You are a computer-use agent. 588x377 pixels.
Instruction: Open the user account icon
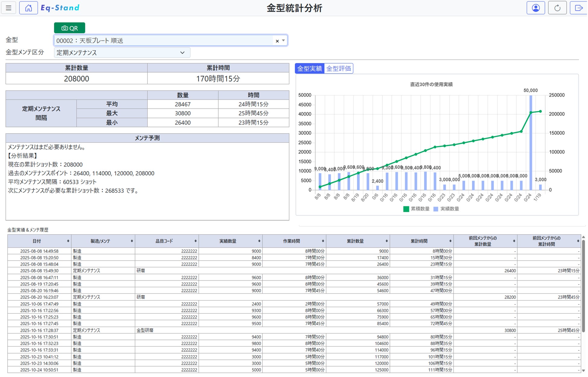click(x=536, y=8)
